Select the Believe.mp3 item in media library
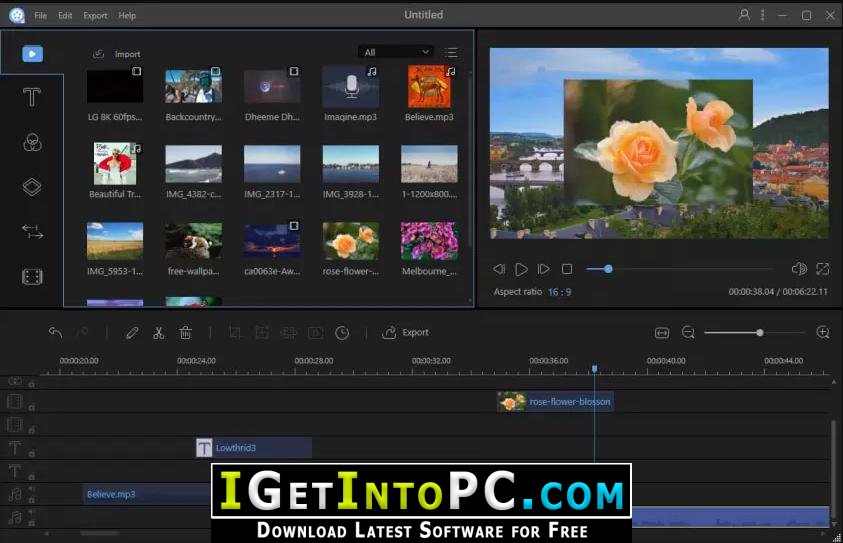This screenshot has height=543, width=843. (429, 87)
